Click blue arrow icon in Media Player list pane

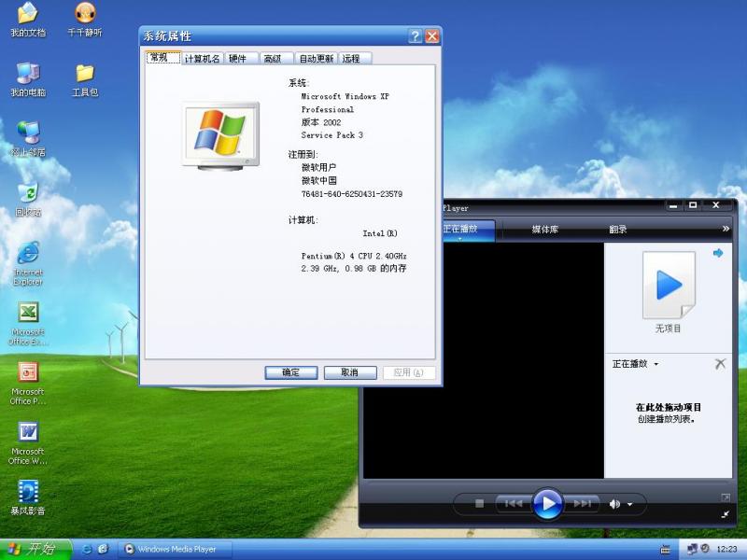pyautogui.click(x=718, y=253)
